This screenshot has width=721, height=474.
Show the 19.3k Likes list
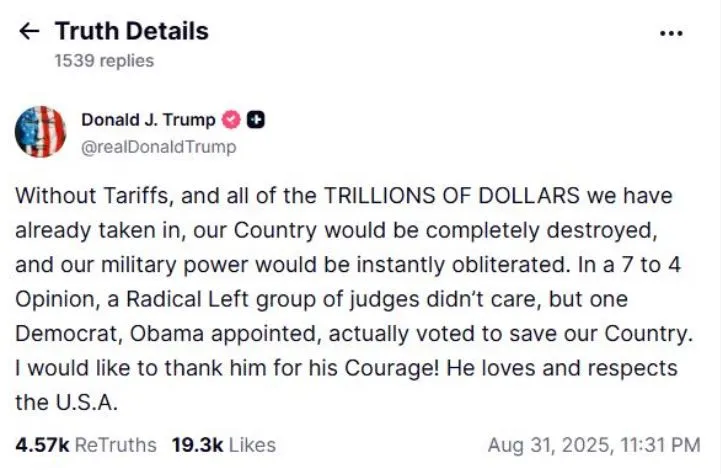pos(224,444)
